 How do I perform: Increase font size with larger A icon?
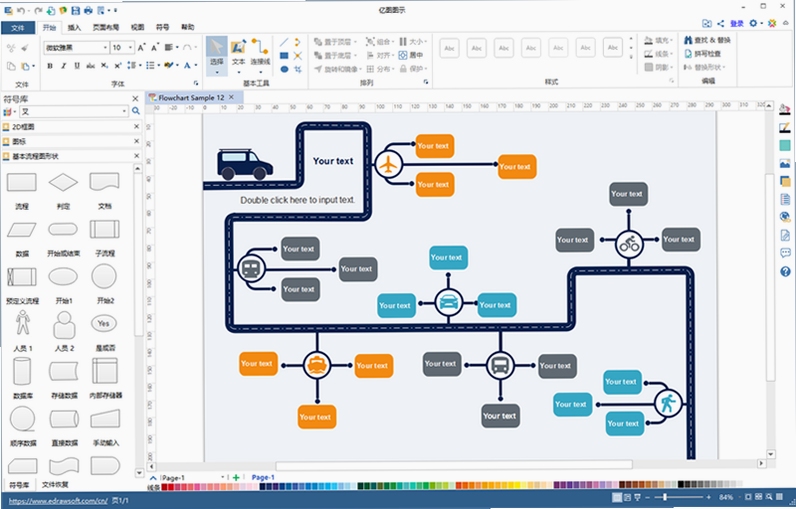pos(142,47)
